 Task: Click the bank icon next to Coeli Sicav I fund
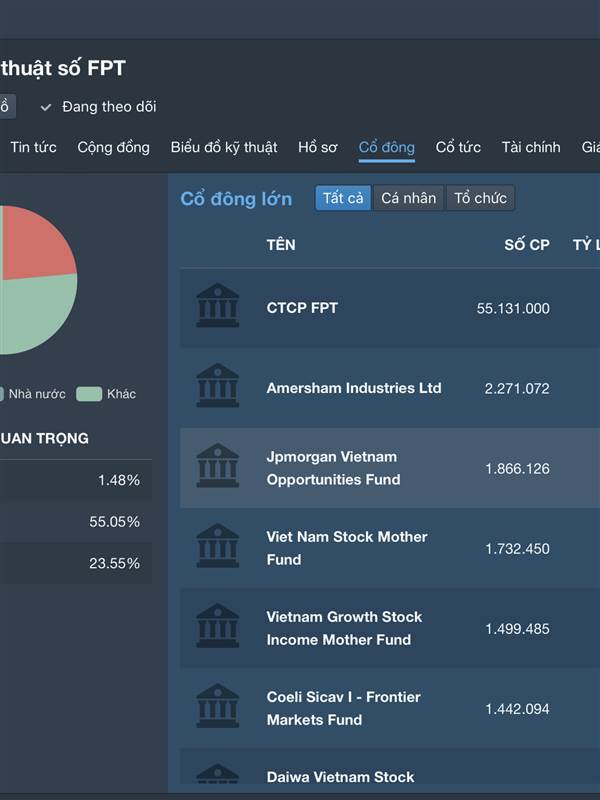click(x=218, y=706)
